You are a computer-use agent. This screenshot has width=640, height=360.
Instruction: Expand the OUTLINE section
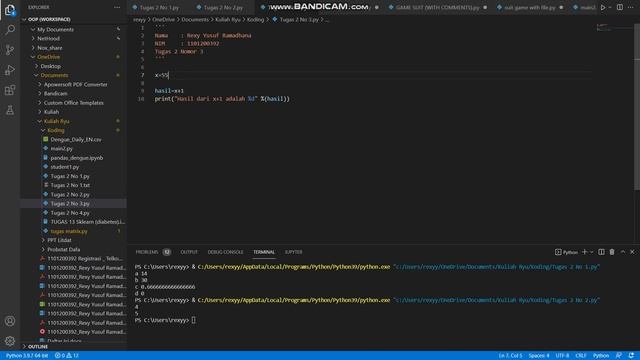pyautogui.click(x=73, y=347)
